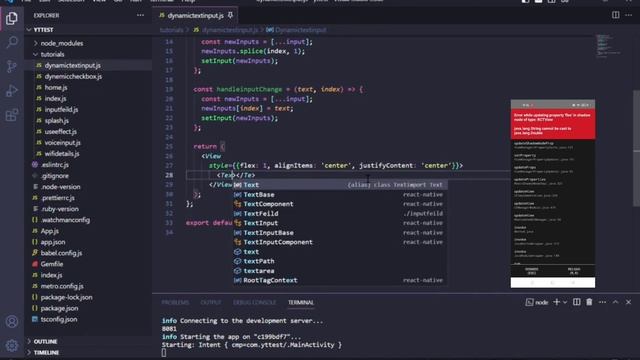This screenshot has width=640, height=360.
Task: Switch to the PROBLEMS panel tab
Action: pyautogui.click(x=175, y=302)
